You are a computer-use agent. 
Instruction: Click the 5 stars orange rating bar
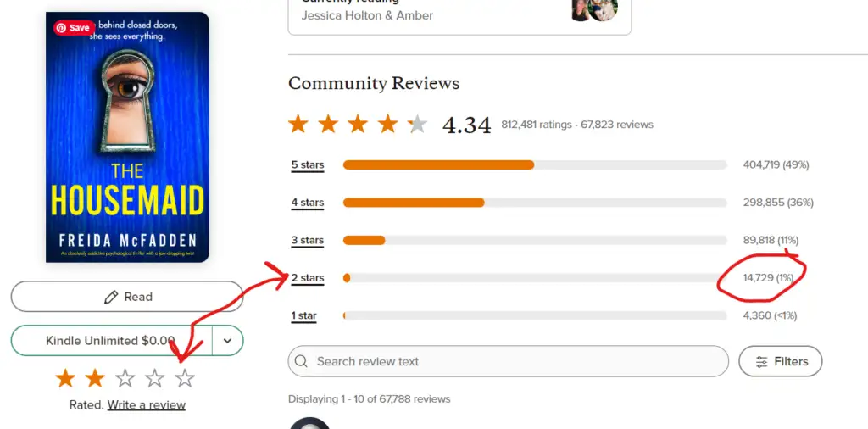tap(438, 165)
